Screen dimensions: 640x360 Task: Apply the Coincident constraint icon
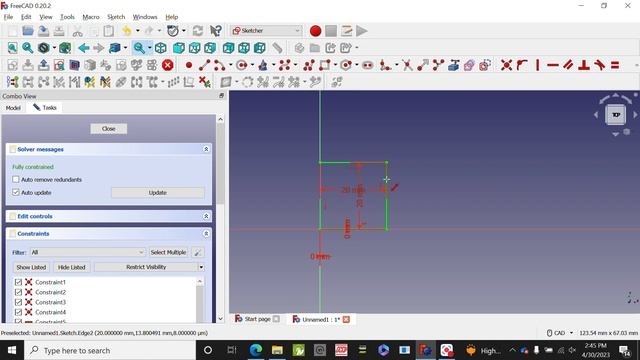click(x=506, y=65)
